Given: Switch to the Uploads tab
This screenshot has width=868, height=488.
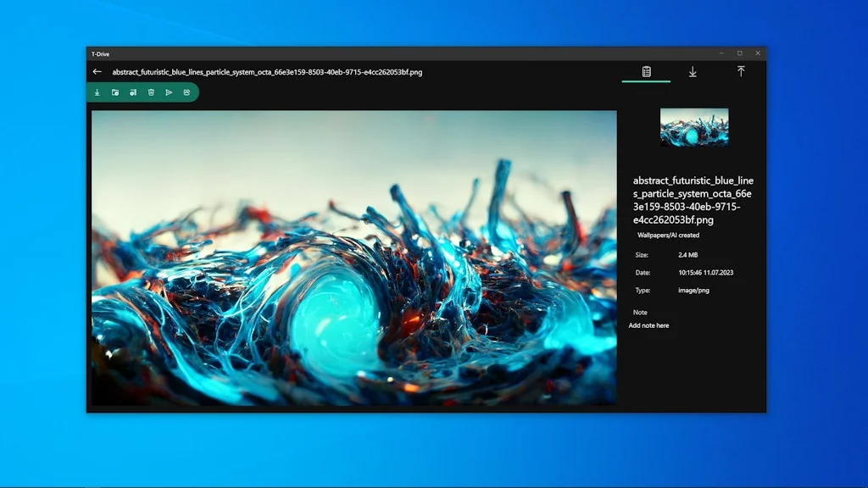Looking at the screenshot, I should (x=741, y=72).
